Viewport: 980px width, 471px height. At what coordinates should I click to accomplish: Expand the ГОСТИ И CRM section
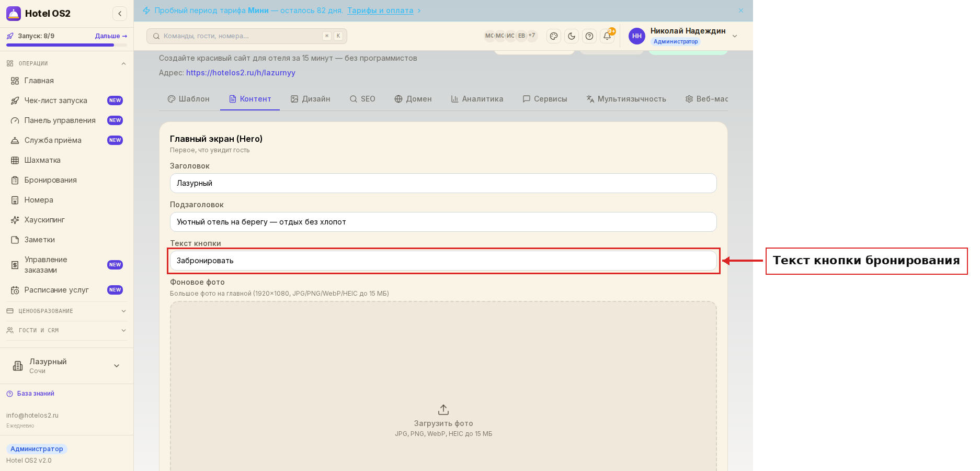tap(66, 330)
